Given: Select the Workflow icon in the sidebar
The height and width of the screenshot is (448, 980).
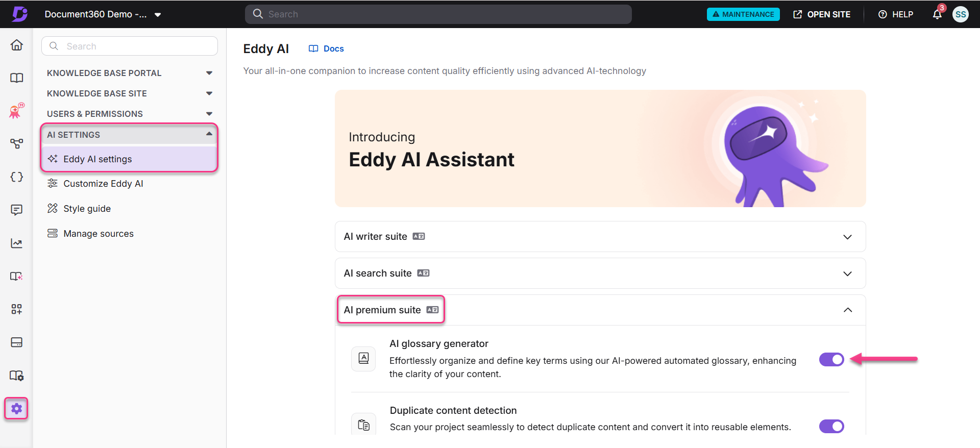Looking at the screenshot, I should click(16, 143).
